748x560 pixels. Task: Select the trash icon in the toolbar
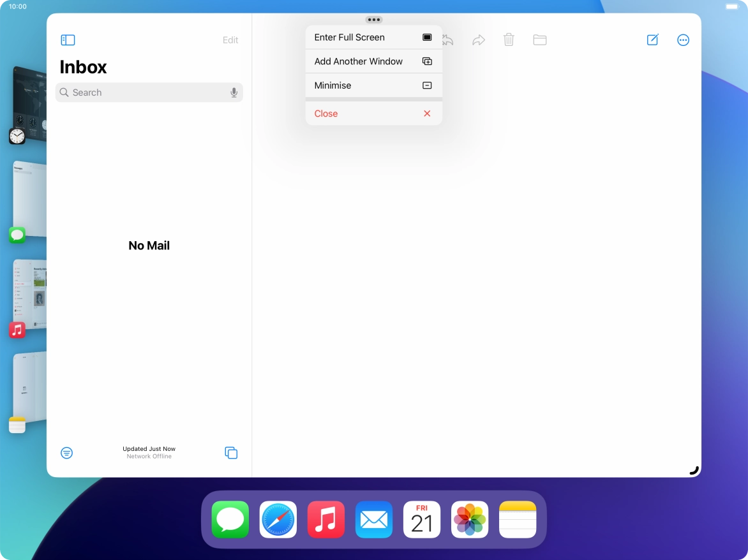click(509, 40)
